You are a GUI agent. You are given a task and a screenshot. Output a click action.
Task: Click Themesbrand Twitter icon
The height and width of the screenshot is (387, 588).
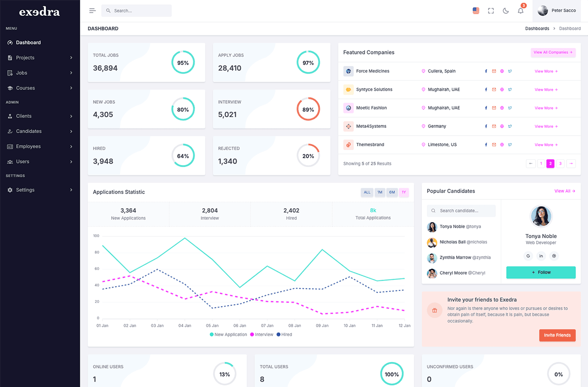point(510,145)
